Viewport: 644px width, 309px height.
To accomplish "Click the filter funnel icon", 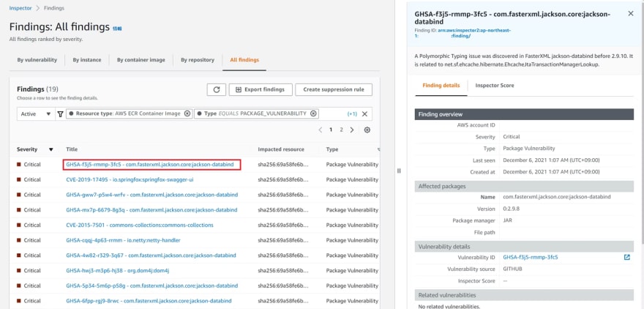I will click(x=60, y=113).
